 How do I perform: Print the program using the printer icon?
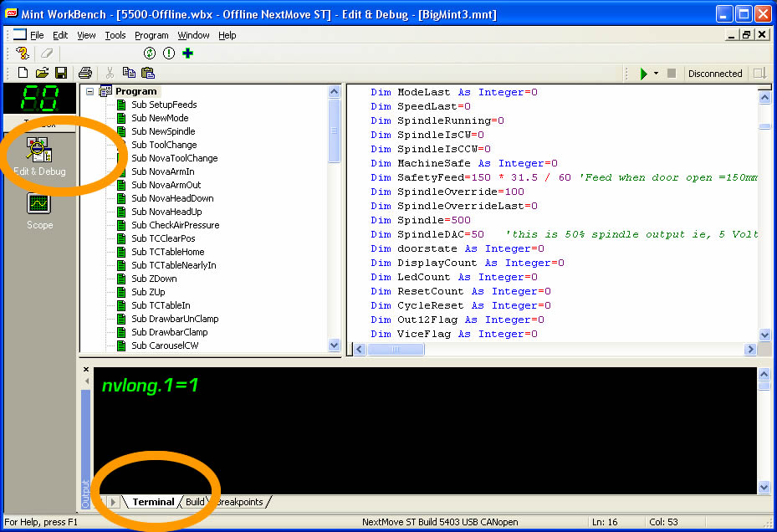pos(85,73)
